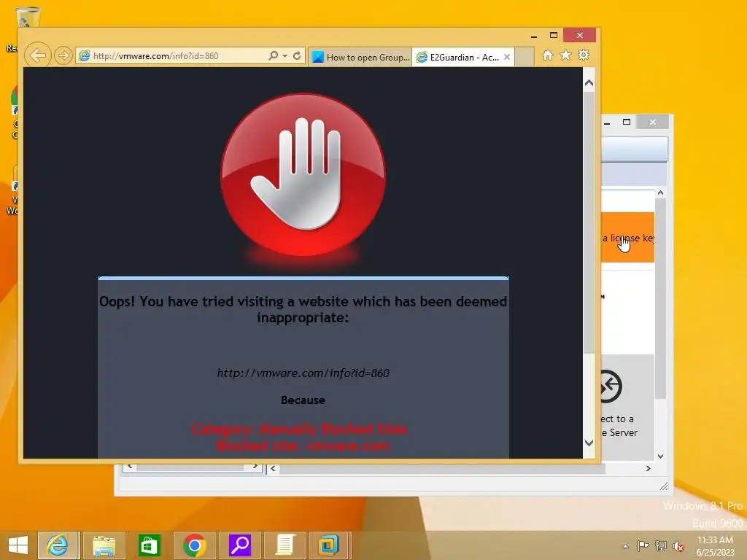Click the blocked URL text http://vmware.com/info?id=860
Image resolution: width=747 pixels, height=560 pixels.
point(303,373)
